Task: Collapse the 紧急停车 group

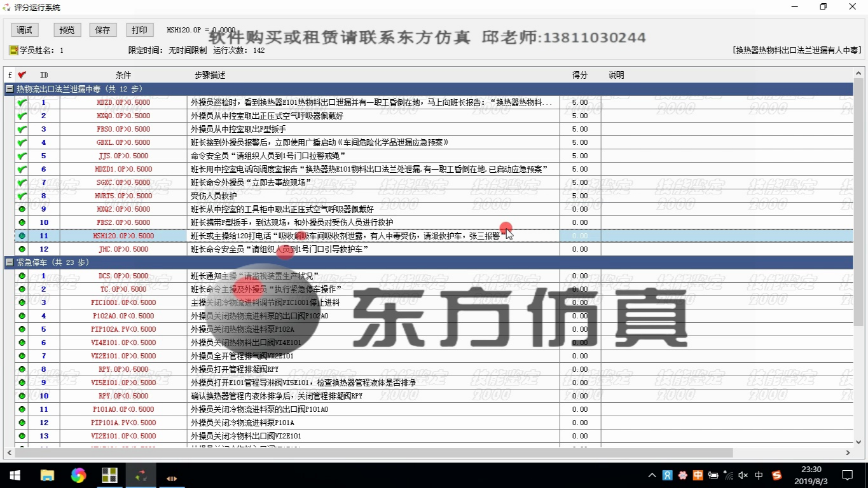Action: tap(10, 262)
